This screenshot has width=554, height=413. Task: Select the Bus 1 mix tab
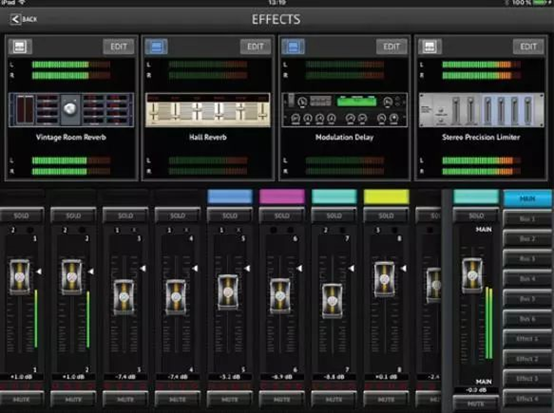527,219
